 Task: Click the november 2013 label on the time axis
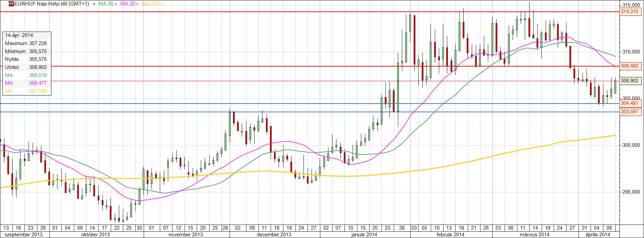(186, 234)
